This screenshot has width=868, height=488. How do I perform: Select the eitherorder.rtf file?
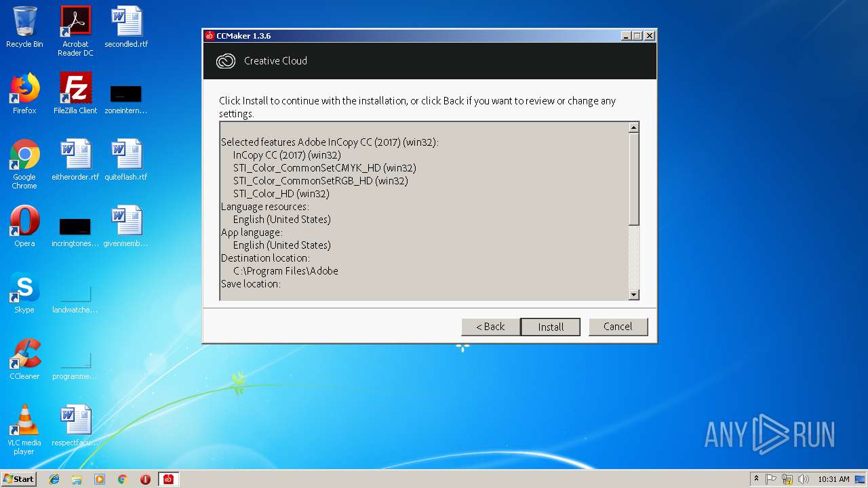click(x=75, y=160)
